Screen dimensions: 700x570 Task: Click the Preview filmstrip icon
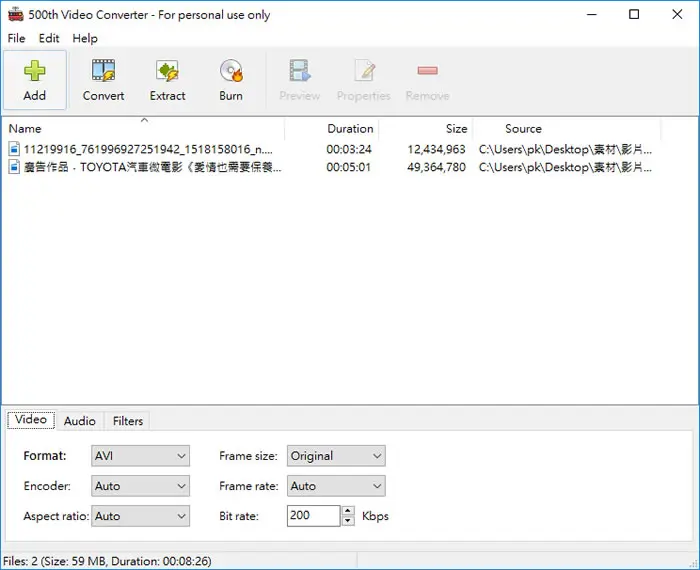point(300,71)
